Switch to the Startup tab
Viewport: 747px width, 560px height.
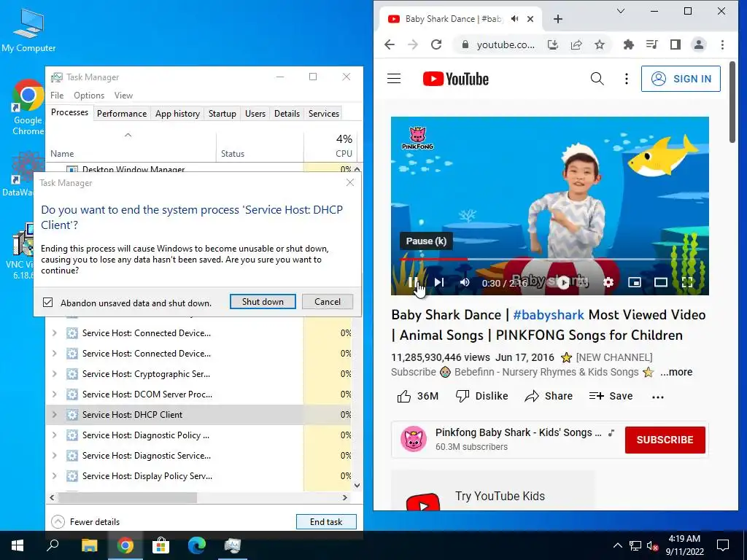pos(222,113)
